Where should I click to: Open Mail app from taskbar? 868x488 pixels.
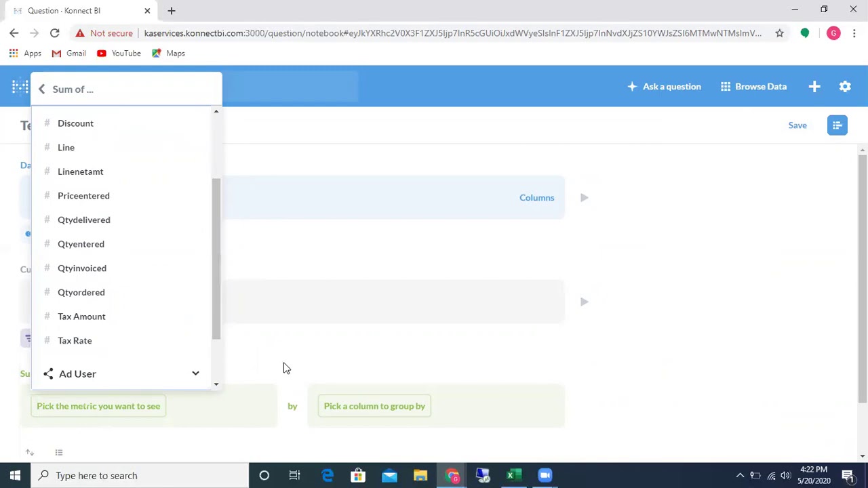pos(389,476)
